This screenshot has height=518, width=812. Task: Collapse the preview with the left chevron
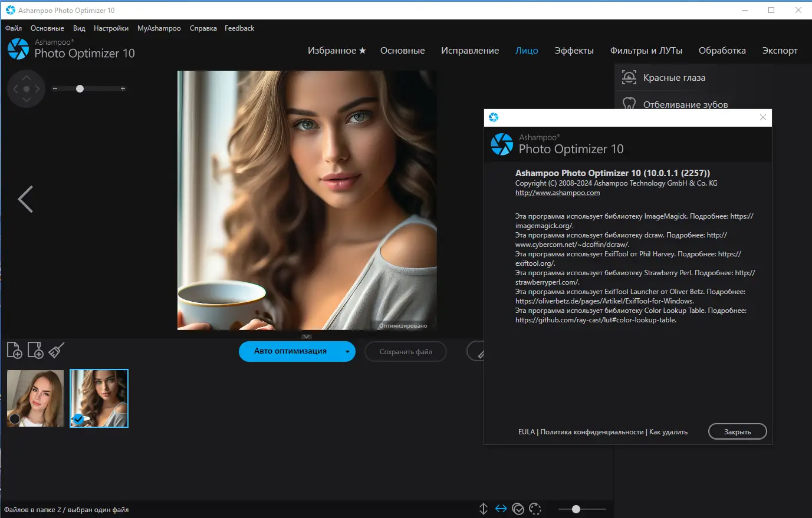tap(25, 199)
